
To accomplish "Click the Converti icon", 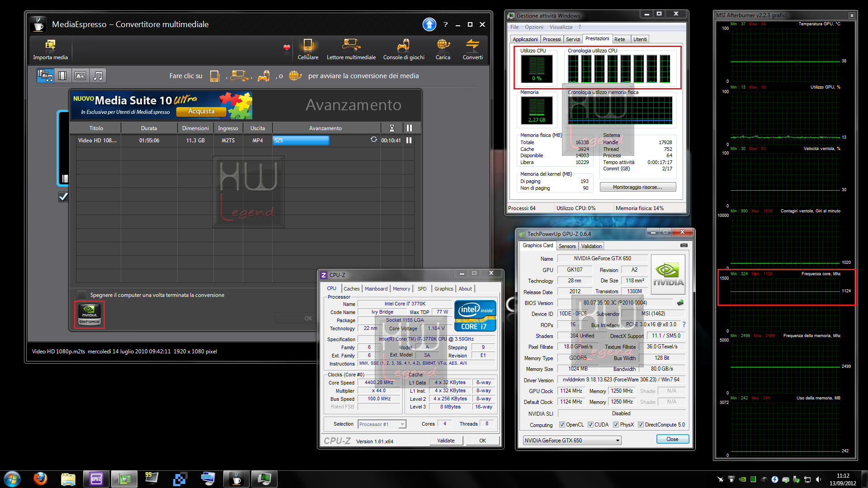I will tap(472, 45).
